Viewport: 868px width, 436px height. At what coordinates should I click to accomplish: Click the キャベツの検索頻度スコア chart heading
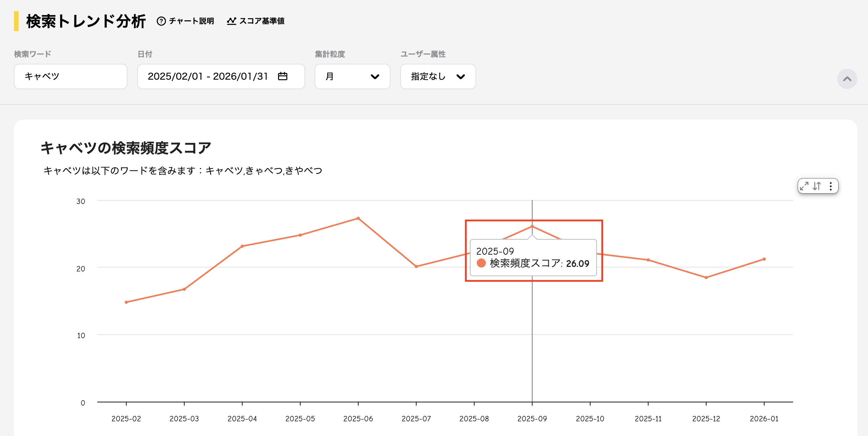tap(126, 148)
